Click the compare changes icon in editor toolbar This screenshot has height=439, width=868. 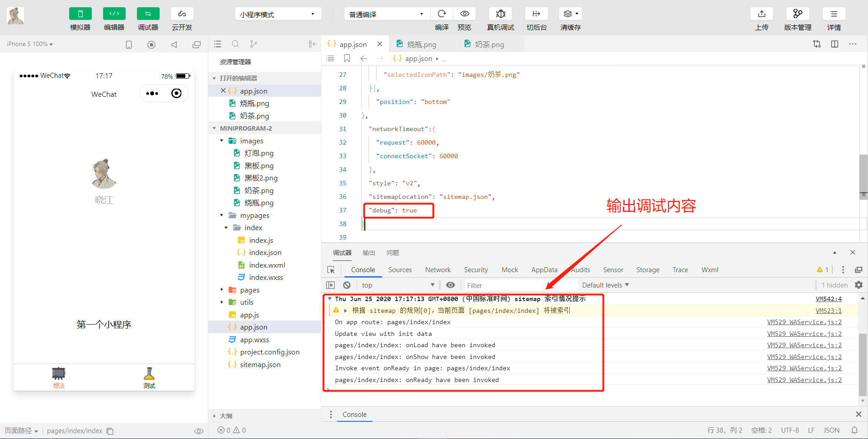click(817, 44)
